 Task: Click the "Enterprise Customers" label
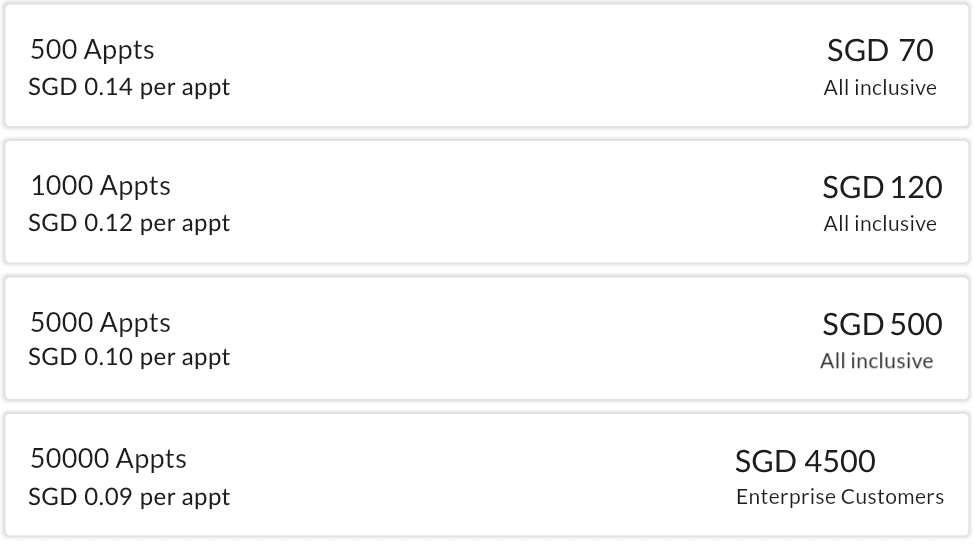pos(840,497)
